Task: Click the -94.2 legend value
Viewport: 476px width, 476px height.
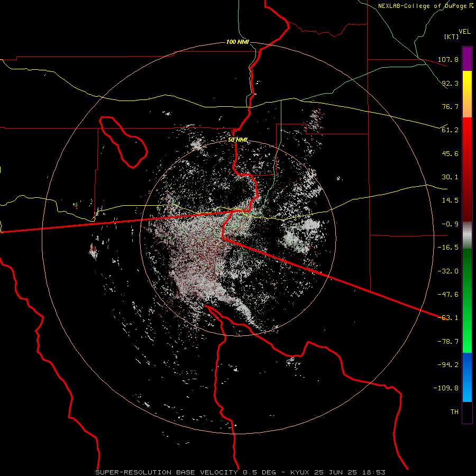Action: pyautogui.click(x=448, y=365)
